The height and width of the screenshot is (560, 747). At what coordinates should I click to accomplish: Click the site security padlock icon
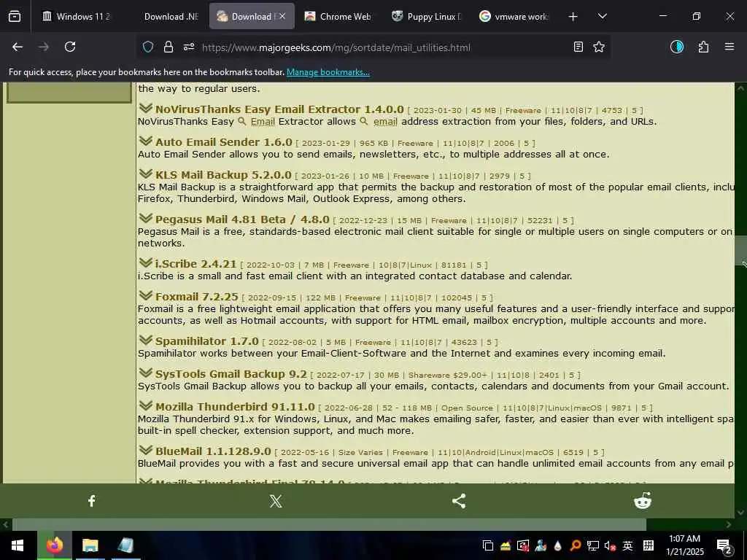[169, 47]
